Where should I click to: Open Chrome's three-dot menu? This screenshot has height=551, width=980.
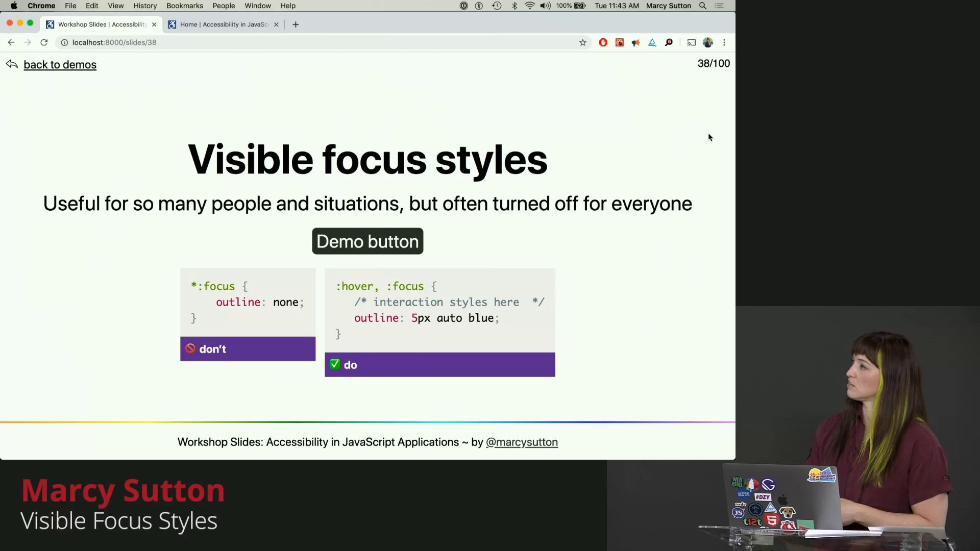click(724, 43)
